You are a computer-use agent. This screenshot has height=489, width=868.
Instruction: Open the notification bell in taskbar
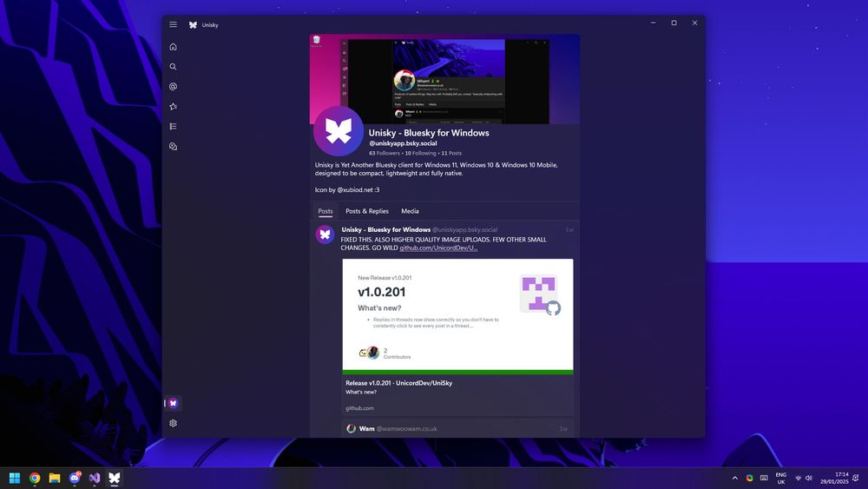856,478
